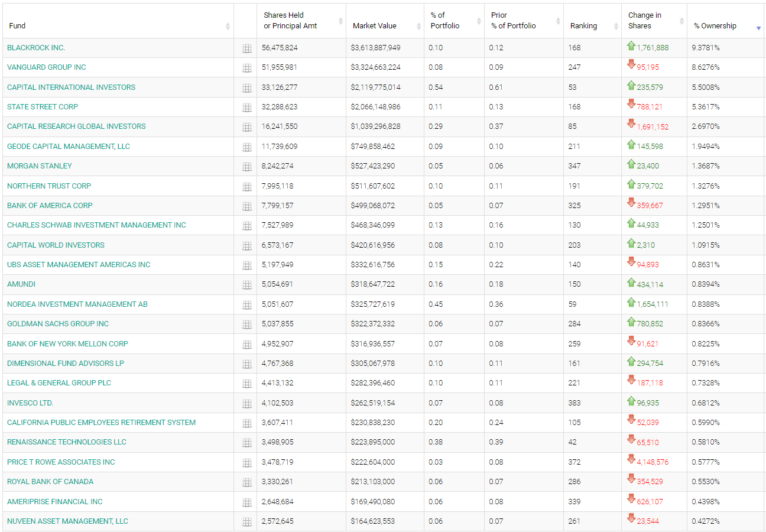The image size is (766, 532).
Task: Open grid icon for CHARLES SCHWAB INVESTMENT MANAGEMENT
Action: [247, 226]
